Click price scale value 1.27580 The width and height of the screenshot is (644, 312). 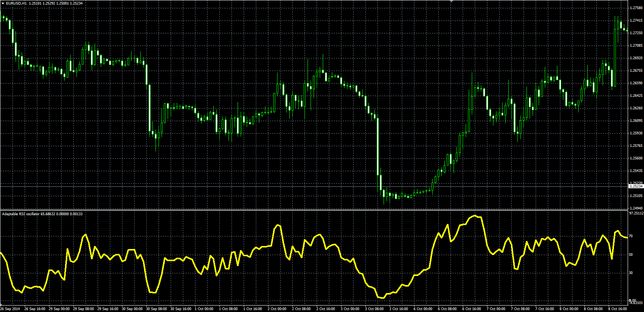pos(636,8)
